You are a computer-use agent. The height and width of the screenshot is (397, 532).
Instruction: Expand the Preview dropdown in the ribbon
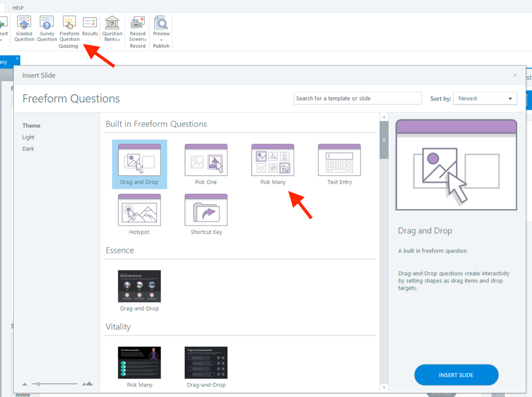pos(161,29)
